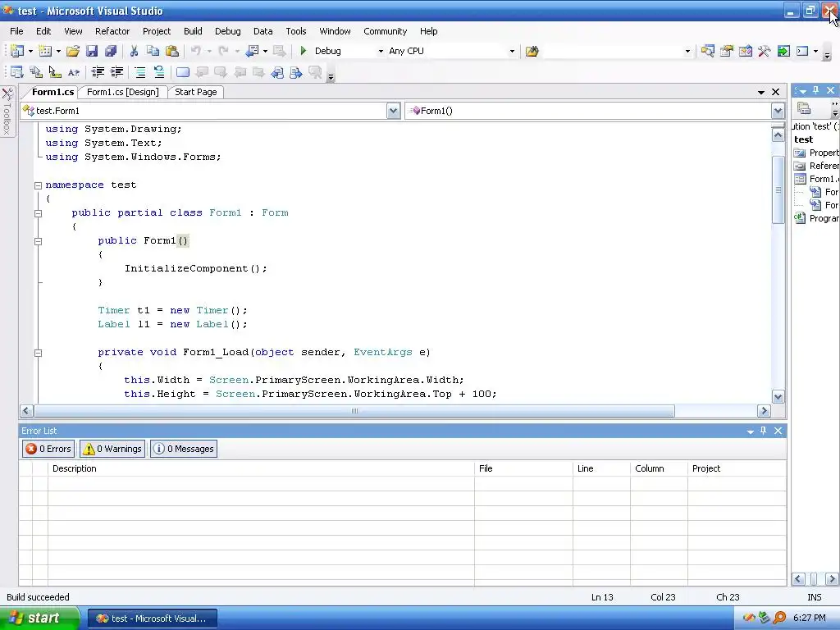Decrease line indent using toolbar icon
The image size is (840, 630).
point(98,72)
